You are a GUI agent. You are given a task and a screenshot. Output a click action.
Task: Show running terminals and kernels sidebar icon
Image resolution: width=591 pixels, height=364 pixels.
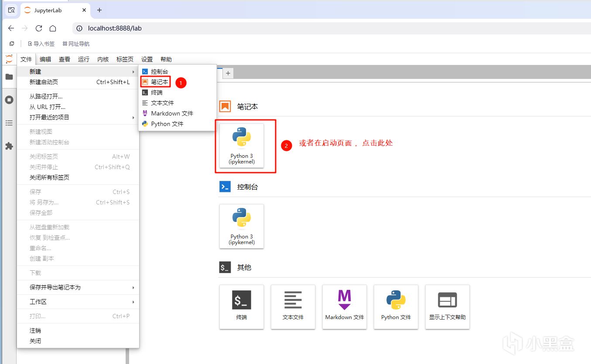(x=9, y=100)
